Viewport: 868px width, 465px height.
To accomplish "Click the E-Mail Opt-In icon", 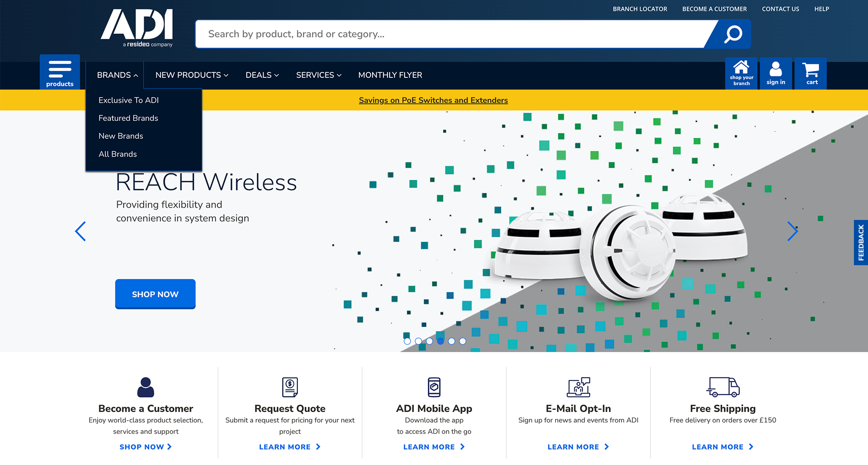I will point(579,387).
